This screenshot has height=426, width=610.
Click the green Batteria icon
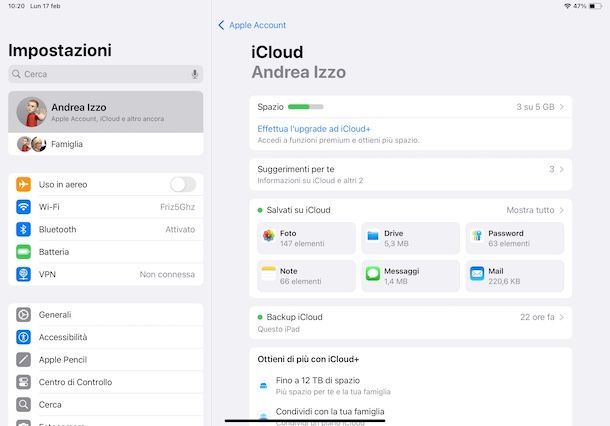[23, 252]
